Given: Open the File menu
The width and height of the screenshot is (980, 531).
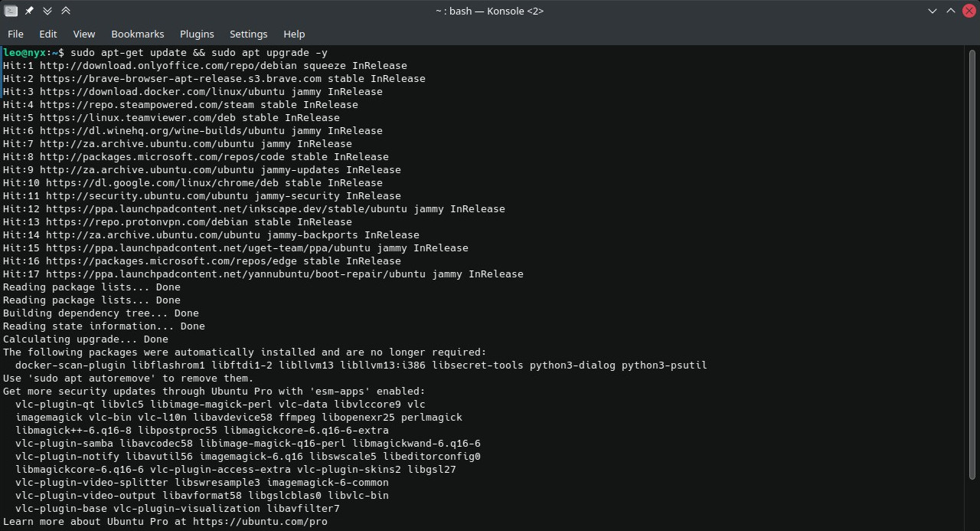Looking at the screenshot, I should coord(15,34).
